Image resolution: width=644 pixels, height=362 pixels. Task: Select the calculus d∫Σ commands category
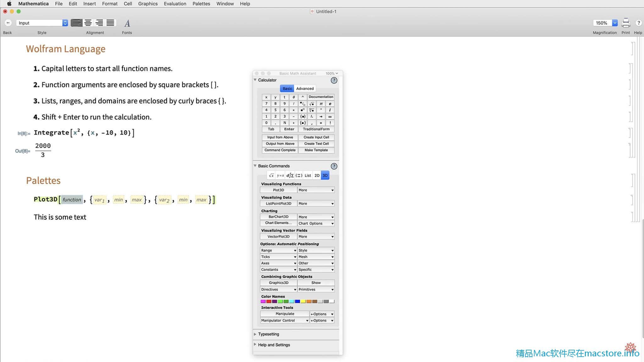click(x=290, y=176)
